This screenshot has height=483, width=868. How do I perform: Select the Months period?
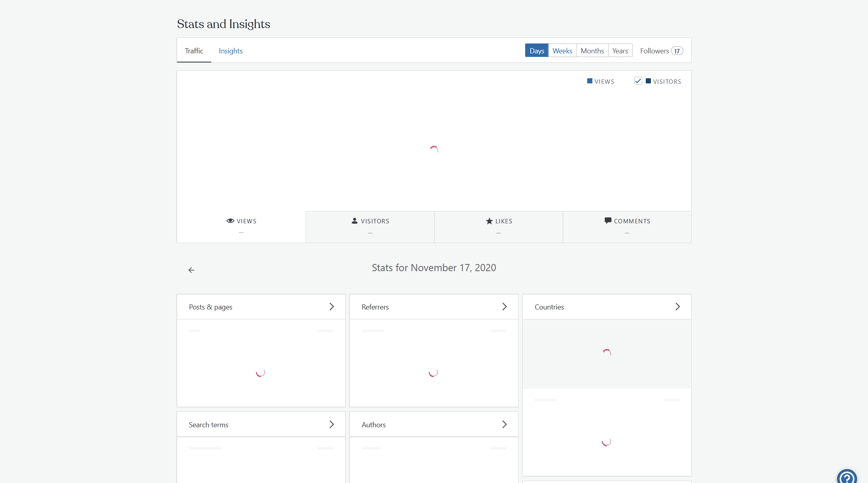tap(592, 51)
